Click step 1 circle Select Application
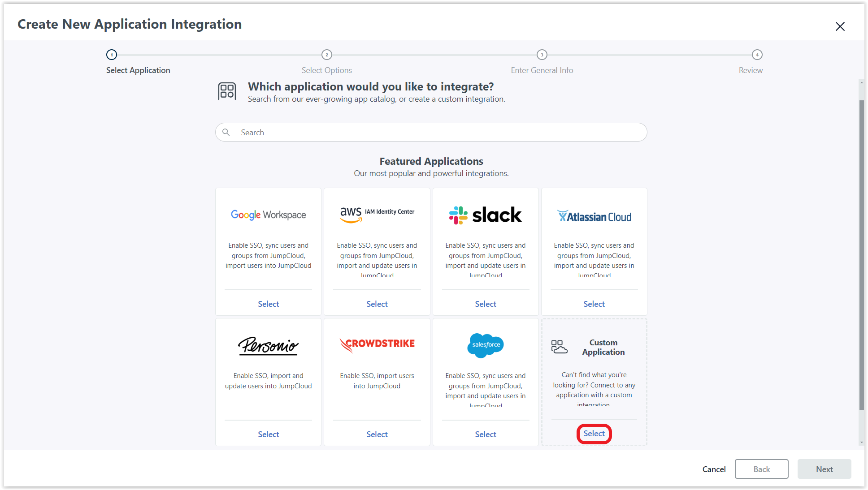Screen dimensions: 868x490 pyautogui.click(x=112, y=55)
